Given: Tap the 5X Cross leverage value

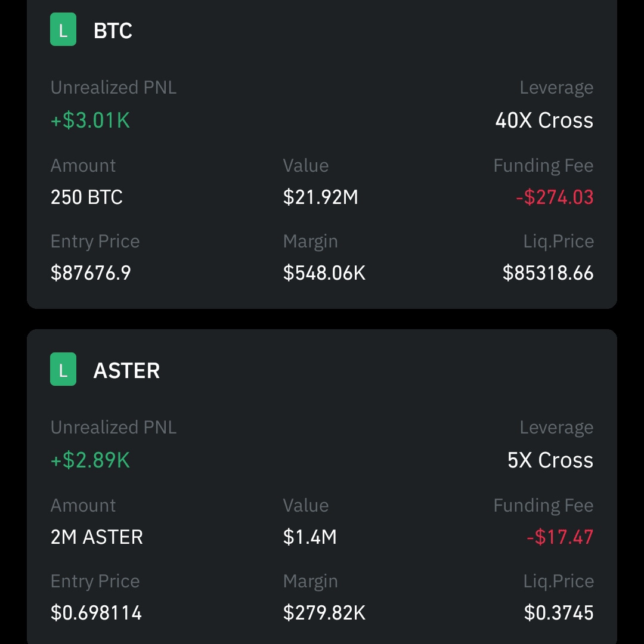Looking at the screenshot, I should (550, 460).
